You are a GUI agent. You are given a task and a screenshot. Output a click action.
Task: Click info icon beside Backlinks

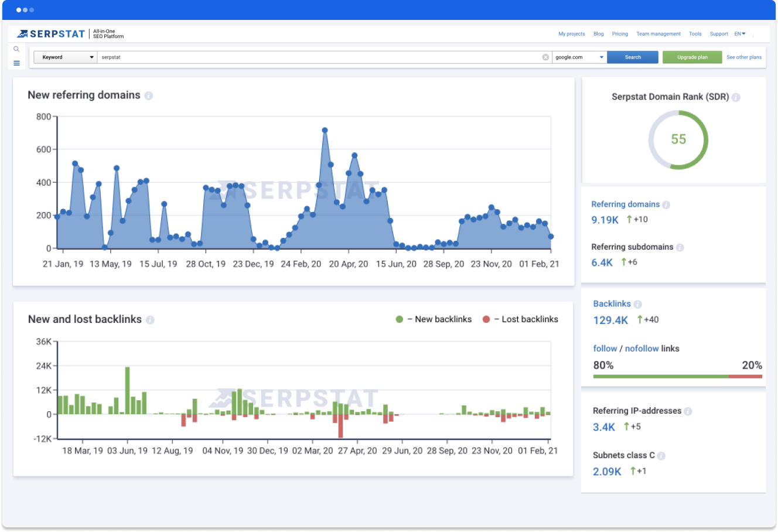coord(637,304)
